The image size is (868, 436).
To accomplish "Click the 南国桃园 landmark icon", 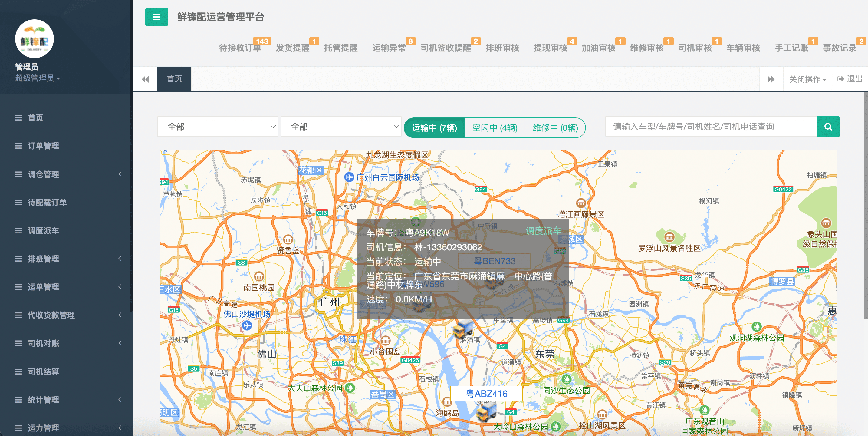I will pyautogui.click(x=259, y=276).
